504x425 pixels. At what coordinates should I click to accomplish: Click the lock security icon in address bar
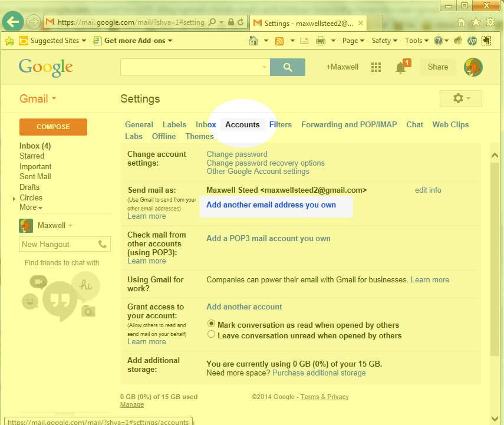pyautogui.click(x=231, y=22)
